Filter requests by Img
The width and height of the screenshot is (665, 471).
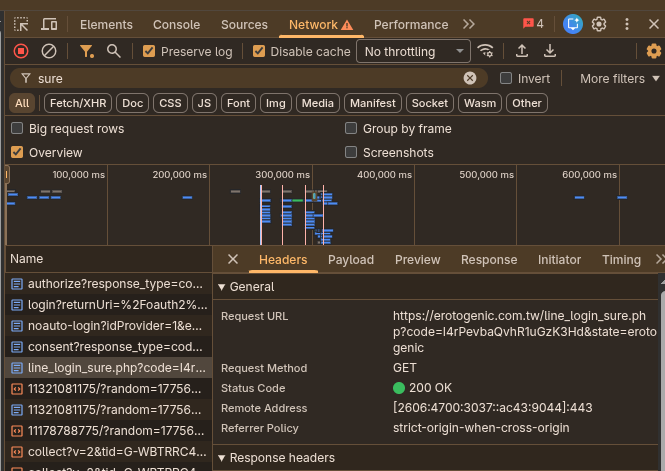click(276, 103)
